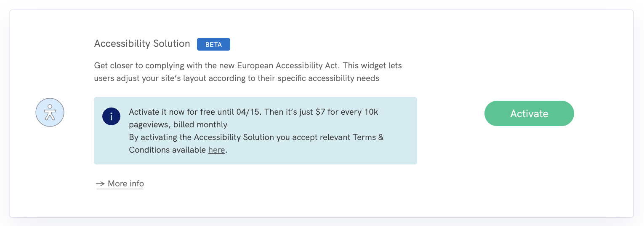Click the arrow icon beside More info

point(100,184)
